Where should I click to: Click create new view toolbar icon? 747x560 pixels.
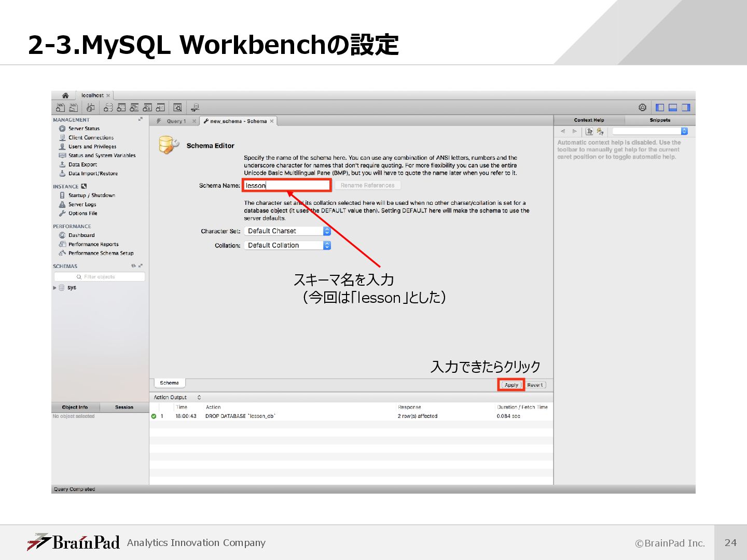tap(134, 107)
